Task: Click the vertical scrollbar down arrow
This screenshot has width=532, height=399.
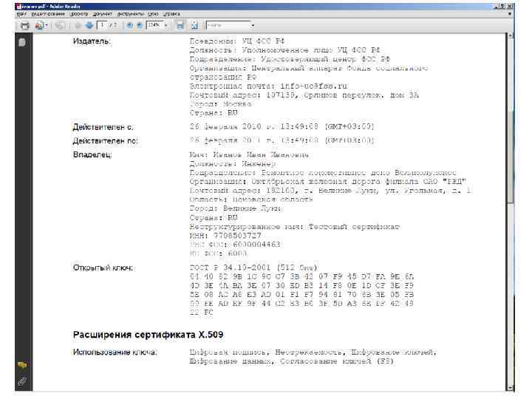Action: [511, 388]
